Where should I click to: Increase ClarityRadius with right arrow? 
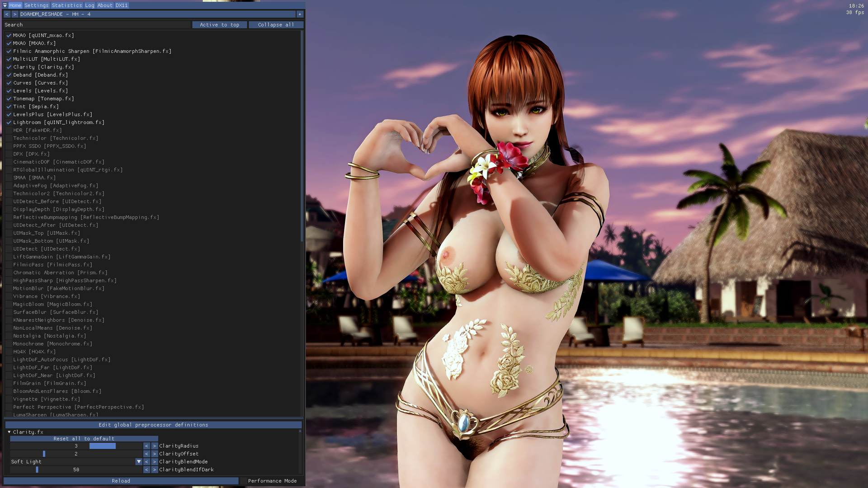155,446
